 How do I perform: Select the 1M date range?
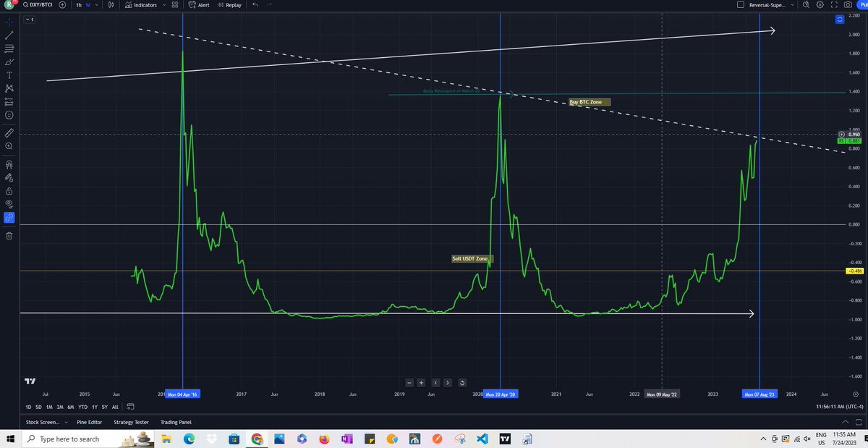[x=49, y=407]
